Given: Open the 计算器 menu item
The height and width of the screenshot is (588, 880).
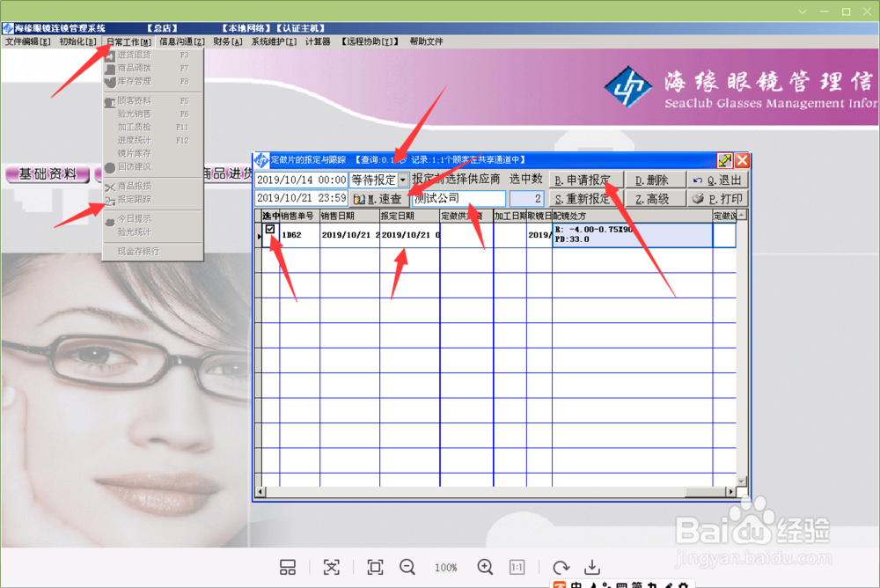Looking at the screenshot, I should coord(319,41).
